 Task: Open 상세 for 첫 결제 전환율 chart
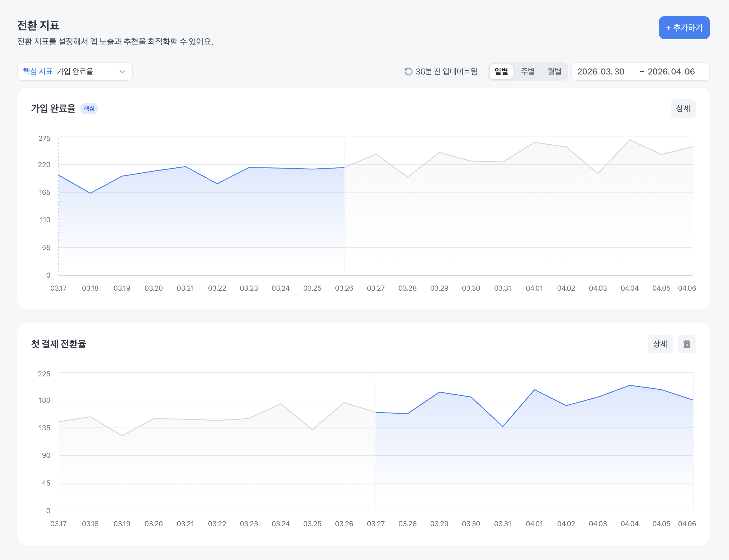(x=660, y=344)
